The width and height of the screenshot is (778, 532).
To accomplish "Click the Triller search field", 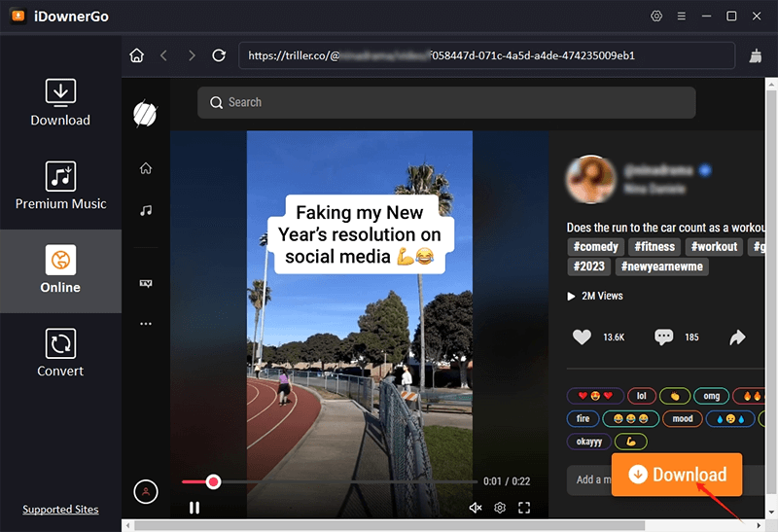I will point(446,102).
